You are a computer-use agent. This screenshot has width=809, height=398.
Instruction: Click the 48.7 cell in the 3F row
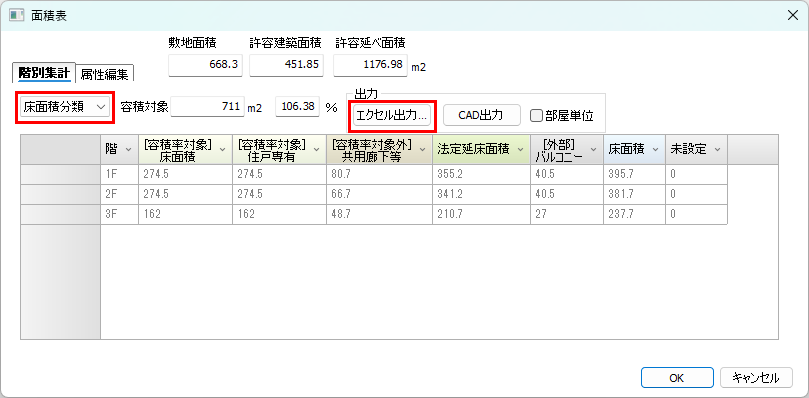pyautogui.click(x=379, y=214)
